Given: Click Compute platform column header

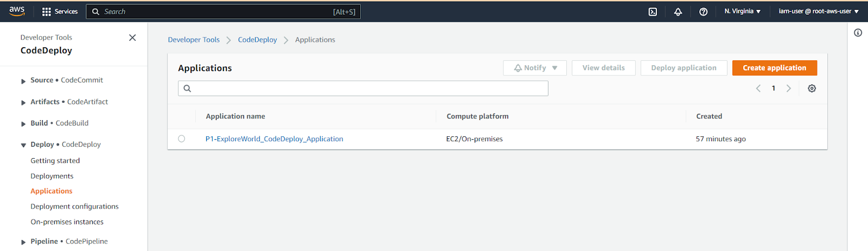Looking at the screenshot, I should click(x=477, y=116).
